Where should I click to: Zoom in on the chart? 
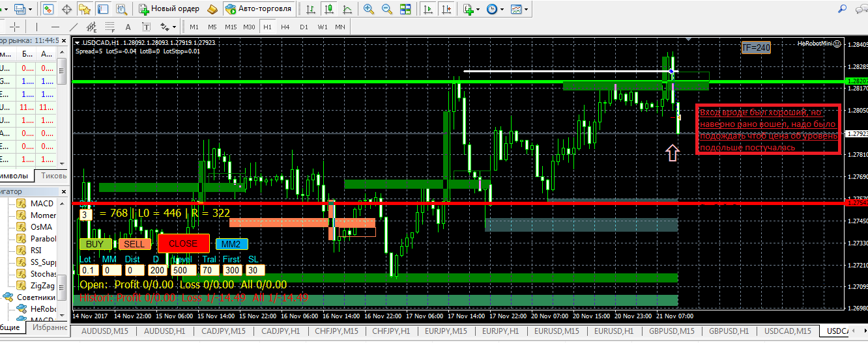[x=369, y=9]
